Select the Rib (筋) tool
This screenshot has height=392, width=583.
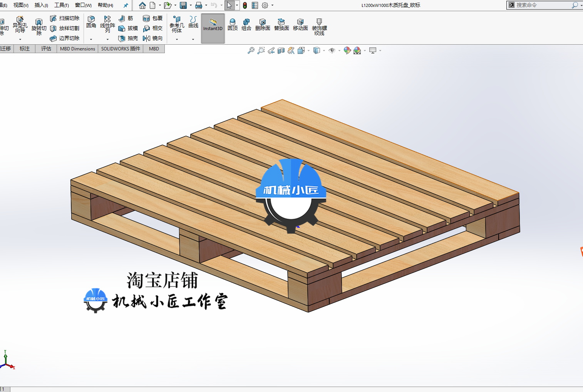pos(126,18)
